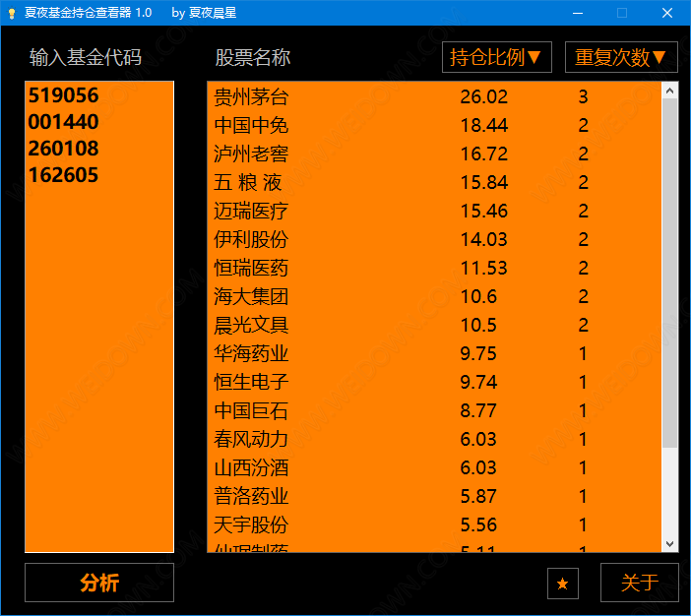Select the 山西汾酒 row

click(434, 467)
